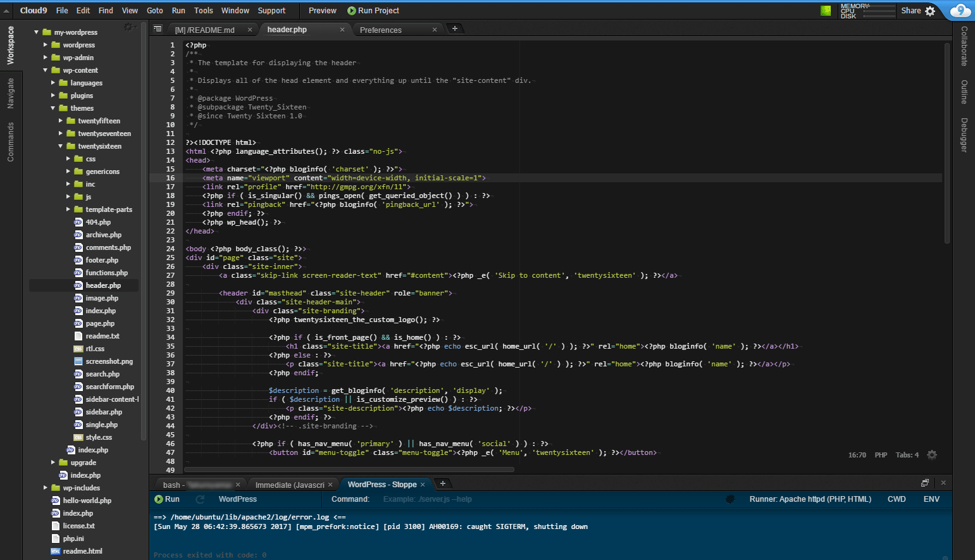This screenshot has width=975, height=560.
Task: Expand the plugins folder
Action: [53, 96]
